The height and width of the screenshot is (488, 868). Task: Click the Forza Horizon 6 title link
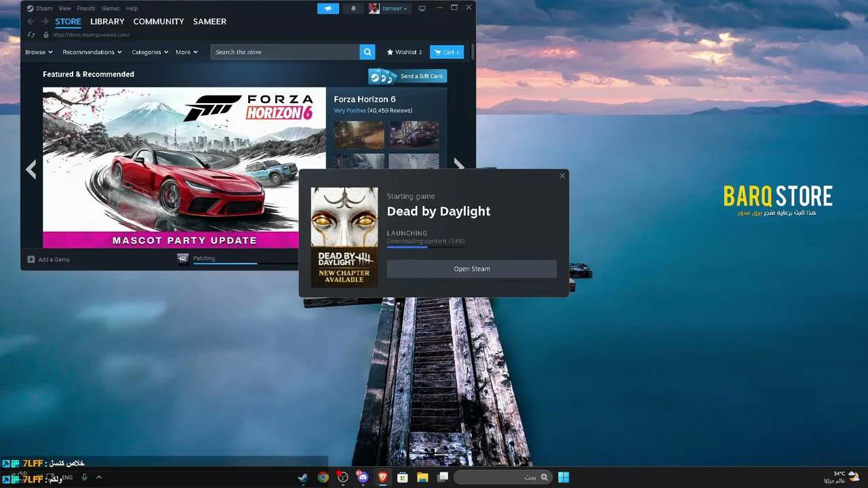[365, 100]
